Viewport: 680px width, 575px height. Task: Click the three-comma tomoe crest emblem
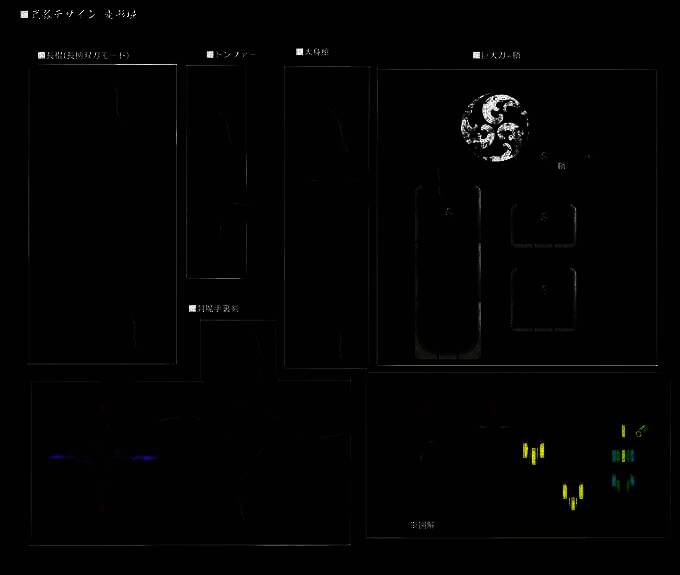click(494, 127)
